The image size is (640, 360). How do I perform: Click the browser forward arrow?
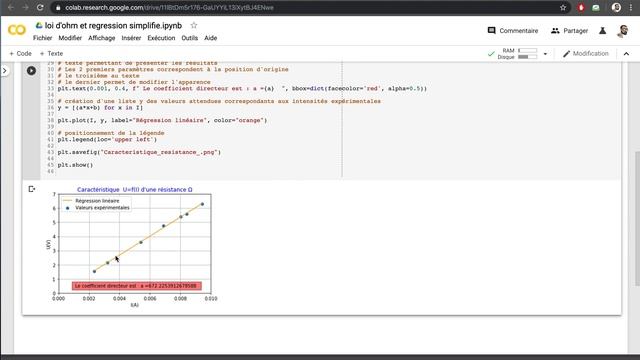tap(25, 7)
